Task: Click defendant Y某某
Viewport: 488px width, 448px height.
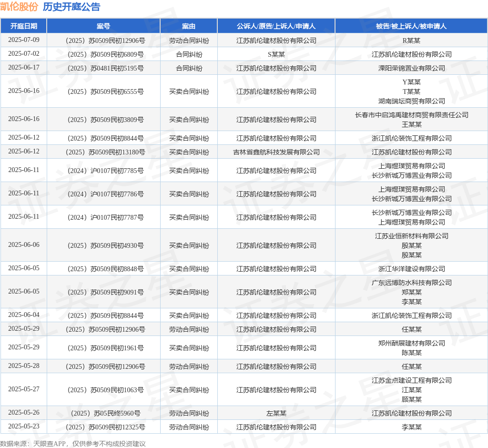Action: (x=411, y=82)
